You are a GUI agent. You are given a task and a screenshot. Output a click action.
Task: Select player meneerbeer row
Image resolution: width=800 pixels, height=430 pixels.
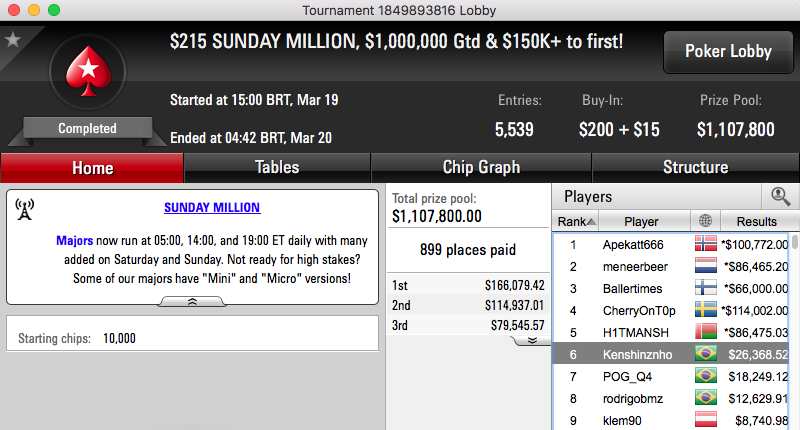point(672,266)
